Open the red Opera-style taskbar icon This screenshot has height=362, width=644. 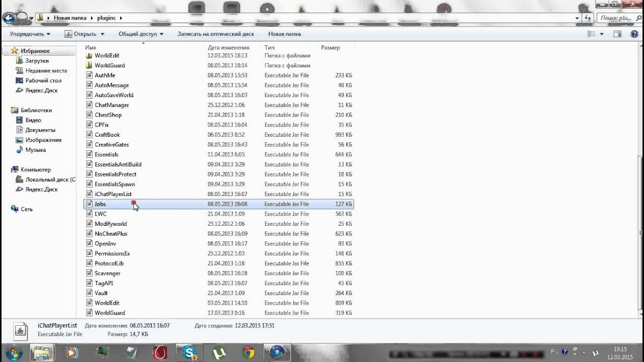click(160, 352)
